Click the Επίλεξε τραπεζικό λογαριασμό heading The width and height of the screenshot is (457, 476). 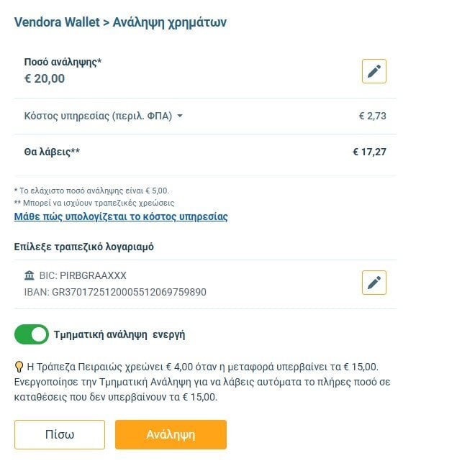pyautogui.click(x=84, y=247)
